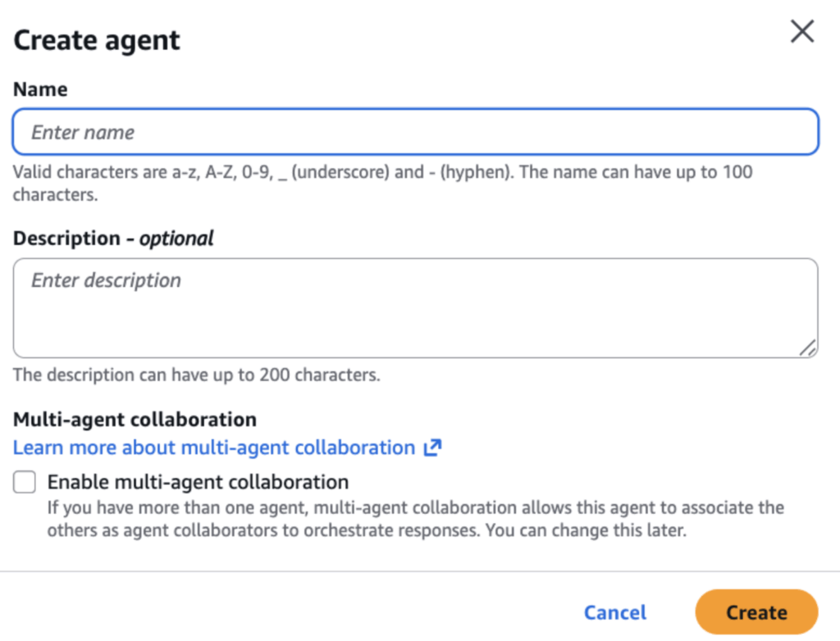Click the Description box resize handle

point(808,348)
